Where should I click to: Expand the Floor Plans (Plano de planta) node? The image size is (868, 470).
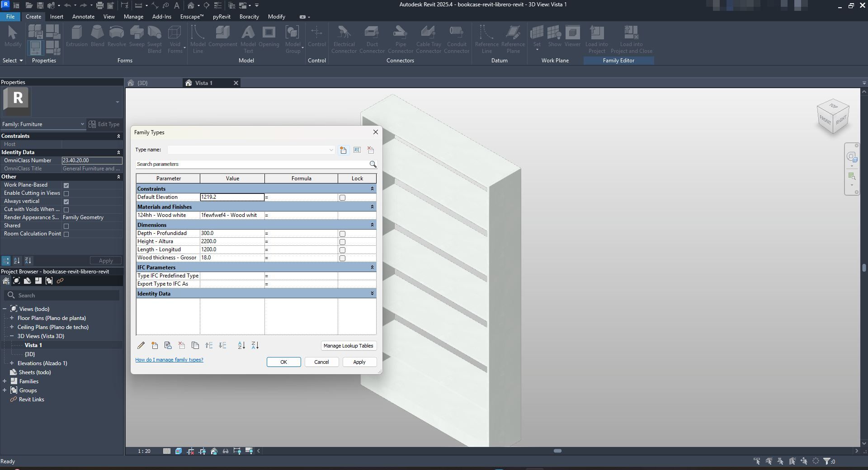coord(12,318)
